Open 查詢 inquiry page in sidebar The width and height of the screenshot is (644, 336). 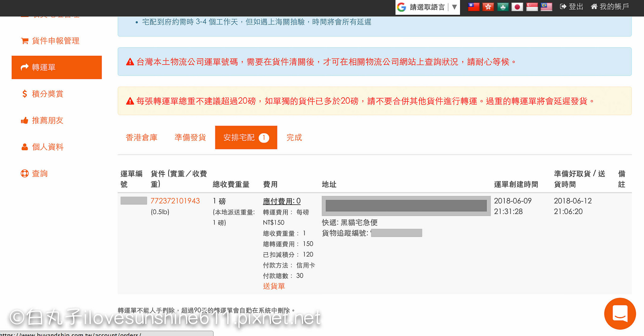click(40, 174)
